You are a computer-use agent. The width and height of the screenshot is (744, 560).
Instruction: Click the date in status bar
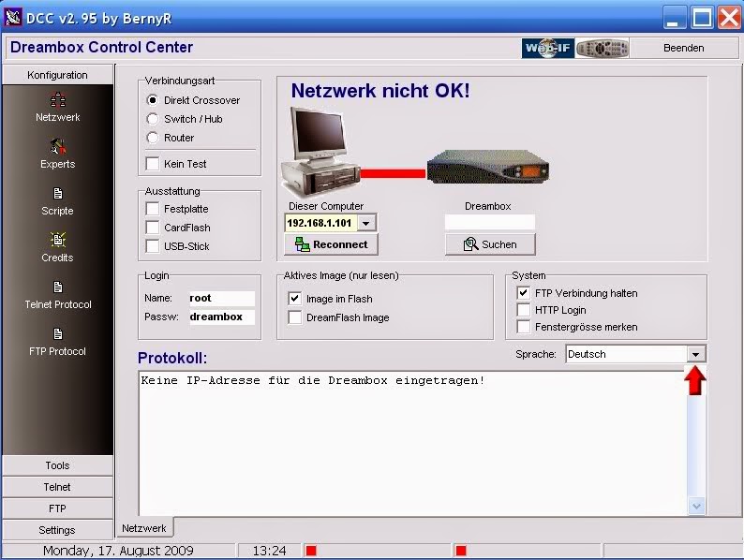(x=118, y=551)
